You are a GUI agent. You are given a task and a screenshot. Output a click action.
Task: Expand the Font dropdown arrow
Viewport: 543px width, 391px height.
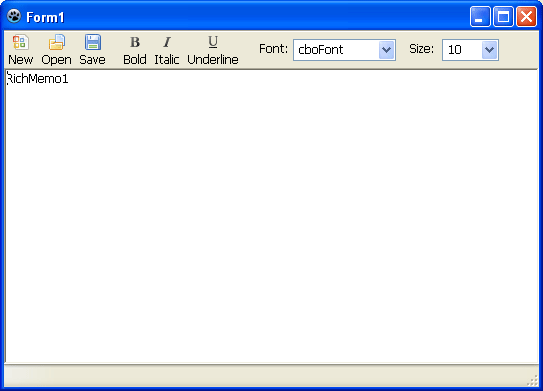tap(386, 50)
